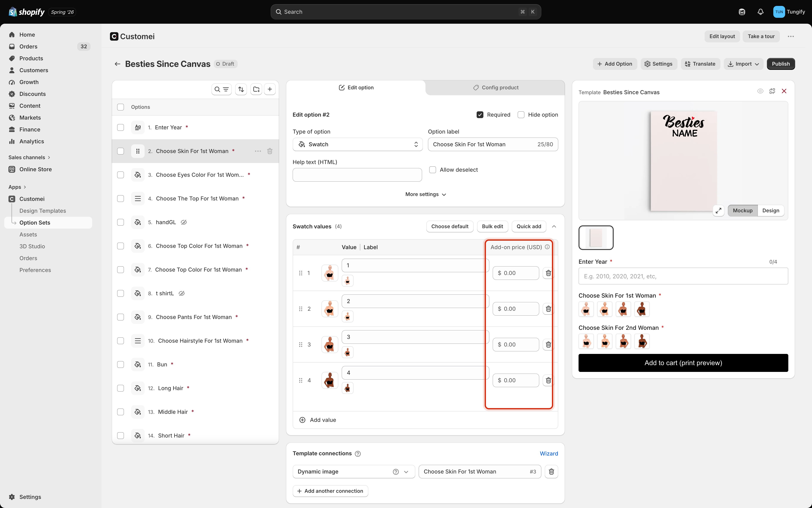The height and width of the screenshot is (508, 812).
Task: Click the three-dot menu next to Take a tour
Action: (791, 36)
